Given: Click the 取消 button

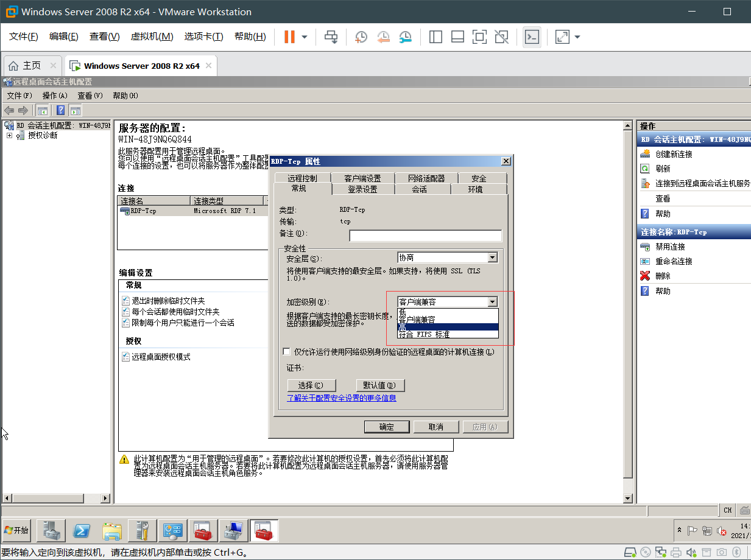Looking at the screenshot, I should [x=436, y=427].
